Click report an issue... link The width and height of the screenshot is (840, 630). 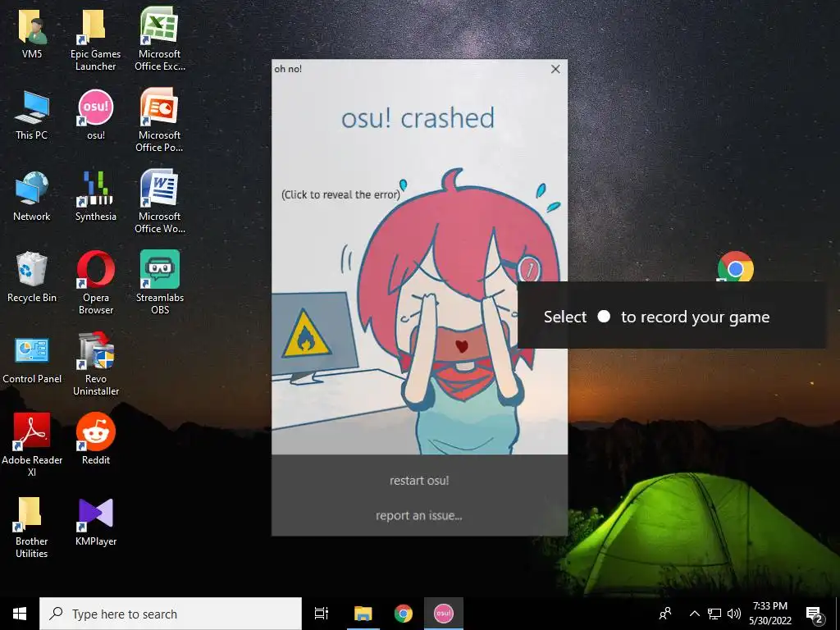[x=419, y=515]
